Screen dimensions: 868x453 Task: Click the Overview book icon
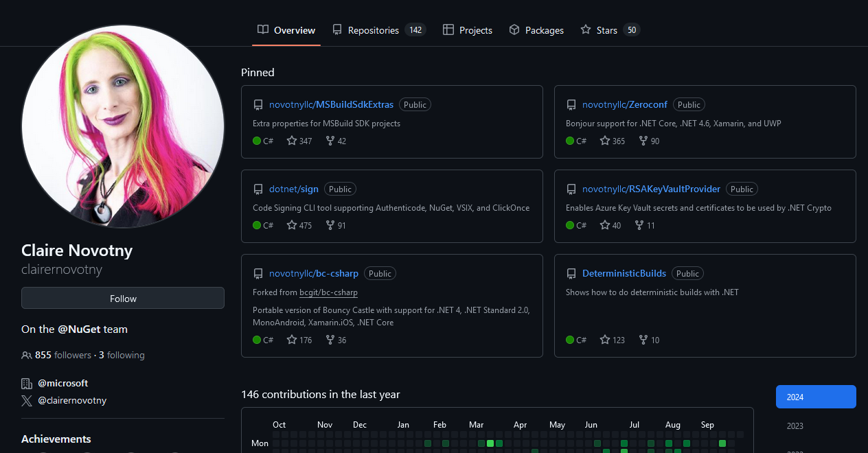click(263, 30)
